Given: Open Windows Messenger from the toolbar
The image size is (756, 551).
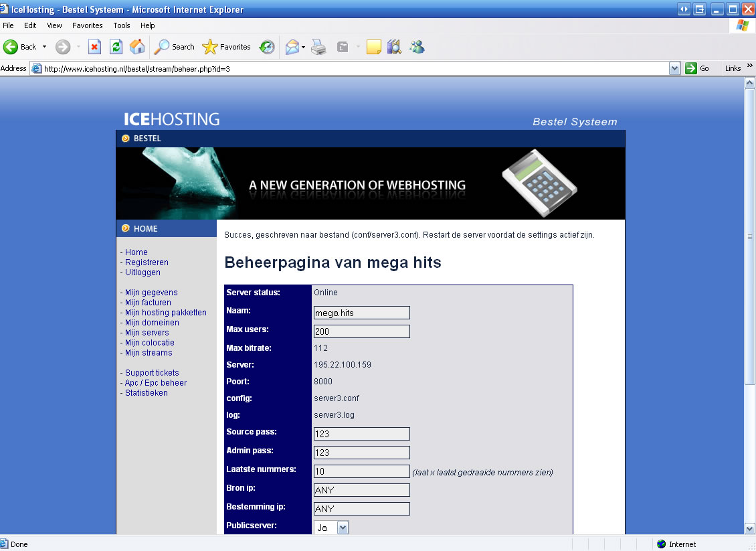Looking at the screenshot, I should (417, 47).
